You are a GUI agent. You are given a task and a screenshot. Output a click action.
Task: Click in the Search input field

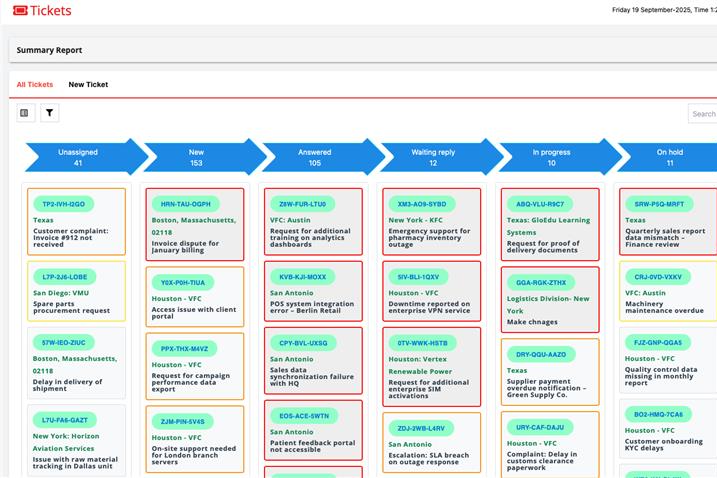[702, 114]
